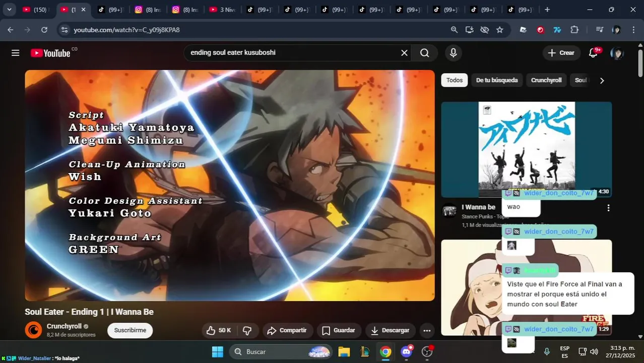
Task: Open the volume tray icon
Action: click(594, 352)
